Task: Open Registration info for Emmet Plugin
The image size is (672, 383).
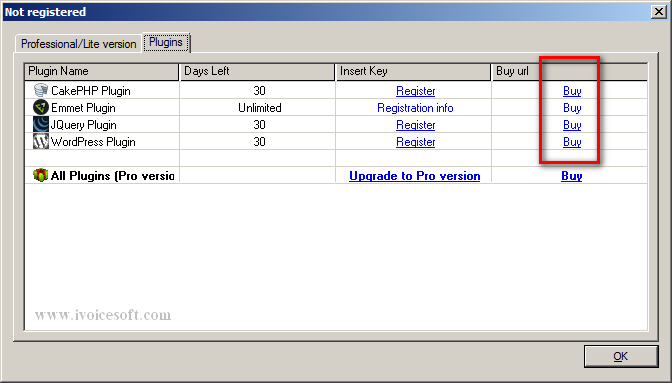Action: tap(415, 108)
